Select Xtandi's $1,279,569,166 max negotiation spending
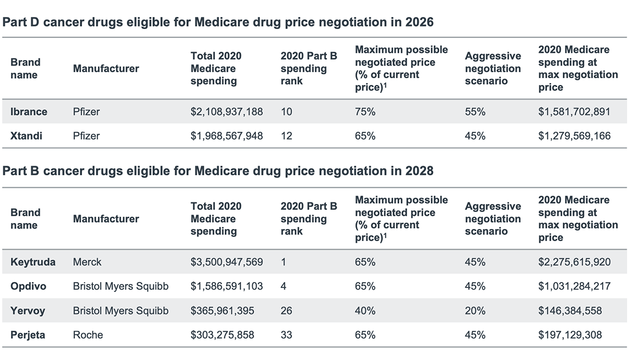This screenshot has width=630, height=364. click(574, 136)
